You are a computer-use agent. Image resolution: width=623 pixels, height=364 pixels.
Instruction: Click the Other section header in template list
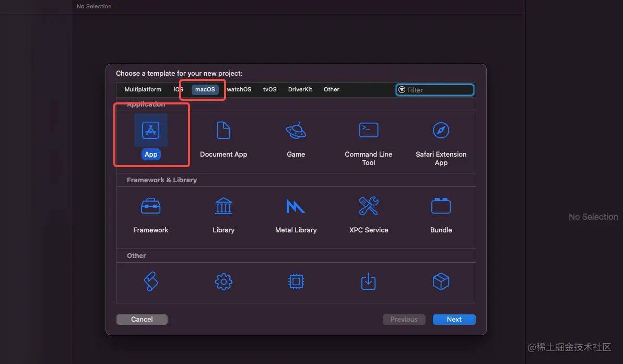(x=136, y=255)
